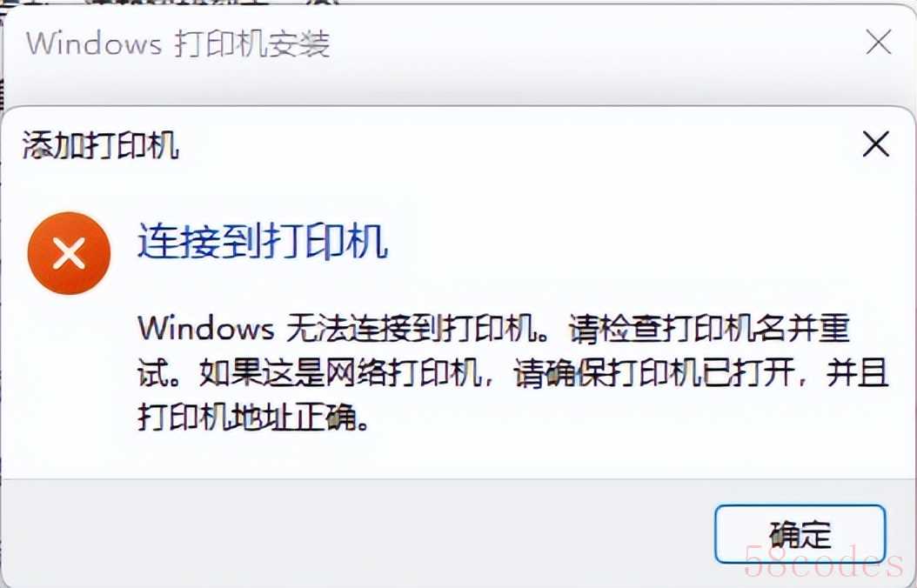The height and width of the screenshot is (588, 917).
Task: Click the 并且 text at line end
Action: point(857,373)
